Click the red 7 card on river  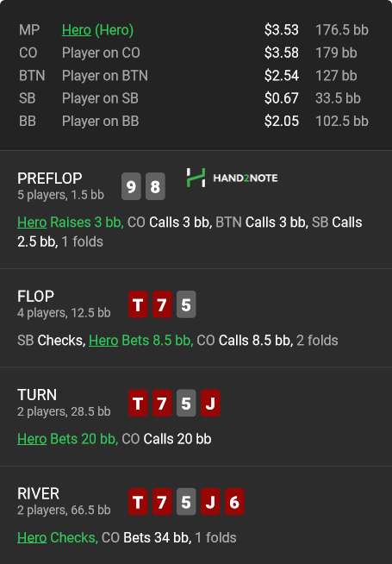(162, 501)
